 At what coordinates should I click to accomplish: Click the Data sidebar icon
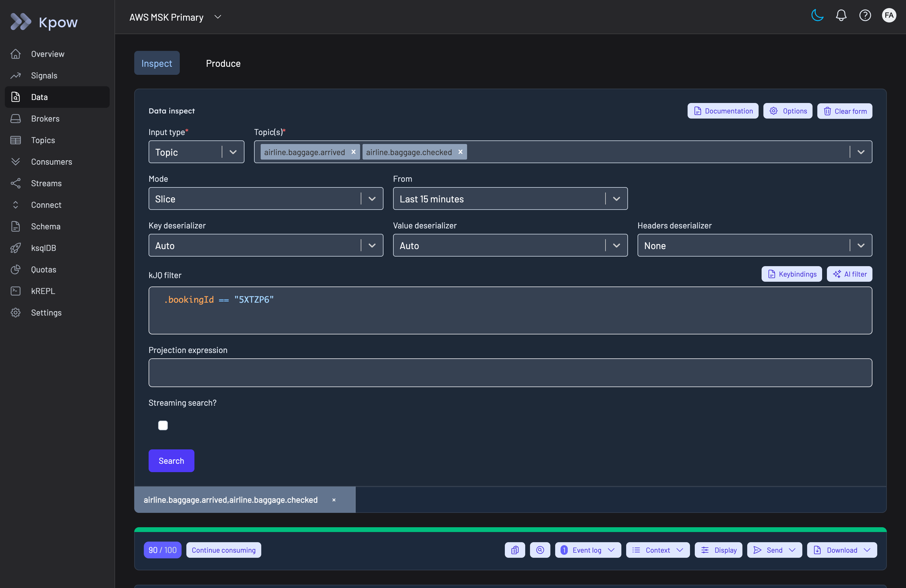(16, 97)
